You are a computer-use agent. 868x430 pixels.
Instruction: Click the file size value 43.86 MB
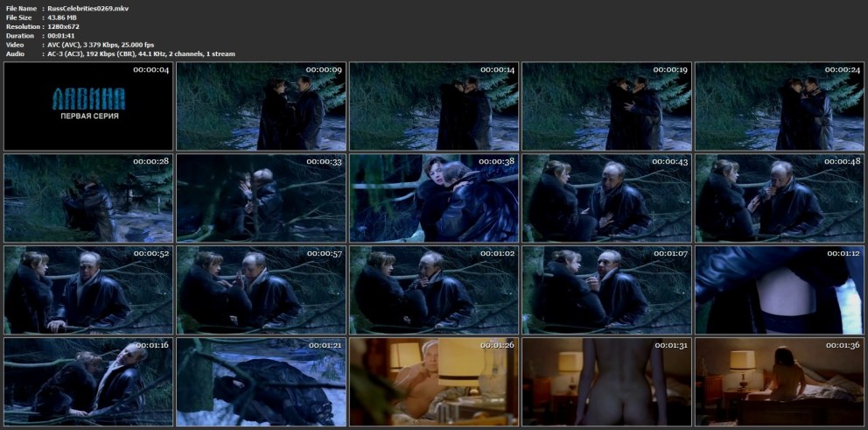coord(62,18)
